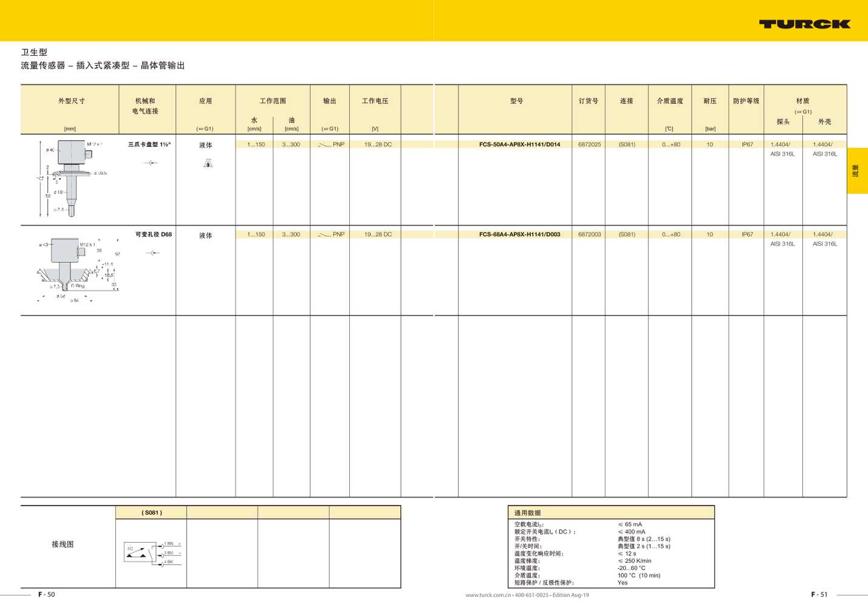Click the ≤ 65 mA no-load current value

[x=630, y=524]
